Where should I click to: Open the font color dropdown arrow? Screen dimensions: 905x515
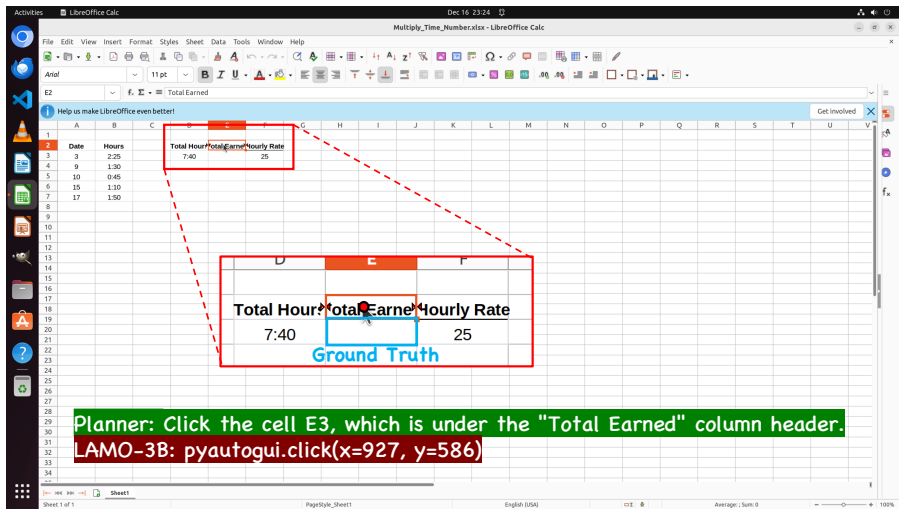270,75
